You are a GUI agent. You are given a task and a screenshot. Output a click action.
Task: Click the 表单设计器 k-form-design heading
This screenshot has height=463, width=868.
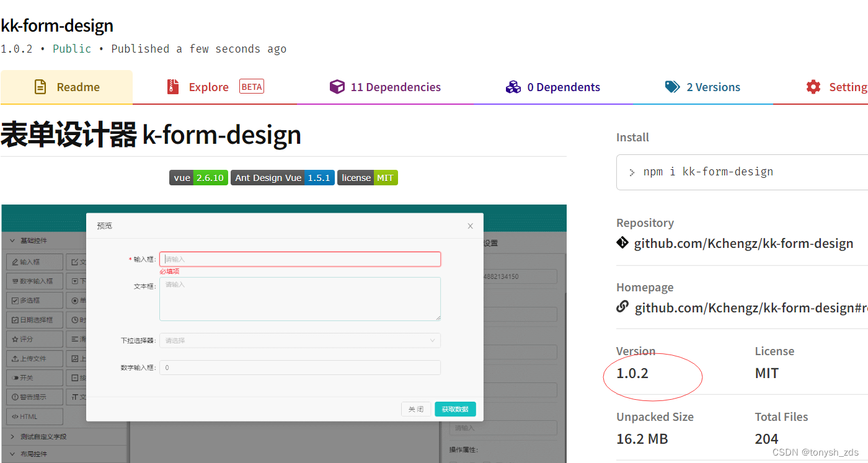click(151, 134)
